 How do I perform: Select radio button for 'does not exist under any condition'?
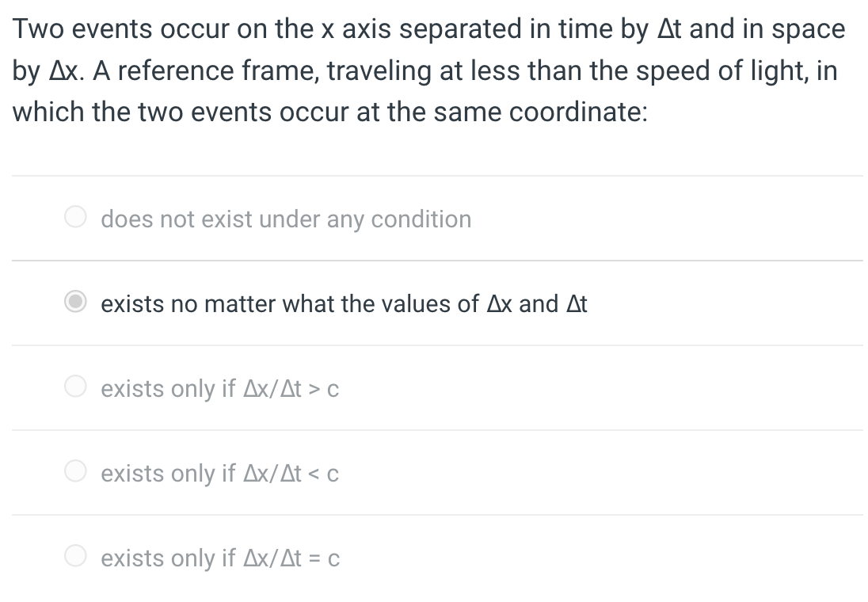[x=75, y=216]
